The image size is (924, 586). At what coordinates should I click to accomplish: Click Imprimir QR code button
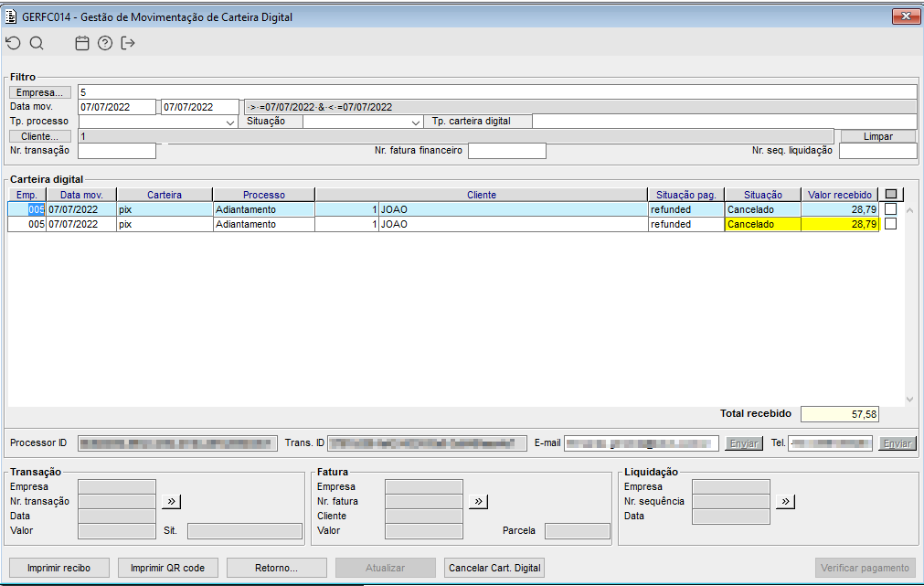click(x=167, y=568)
